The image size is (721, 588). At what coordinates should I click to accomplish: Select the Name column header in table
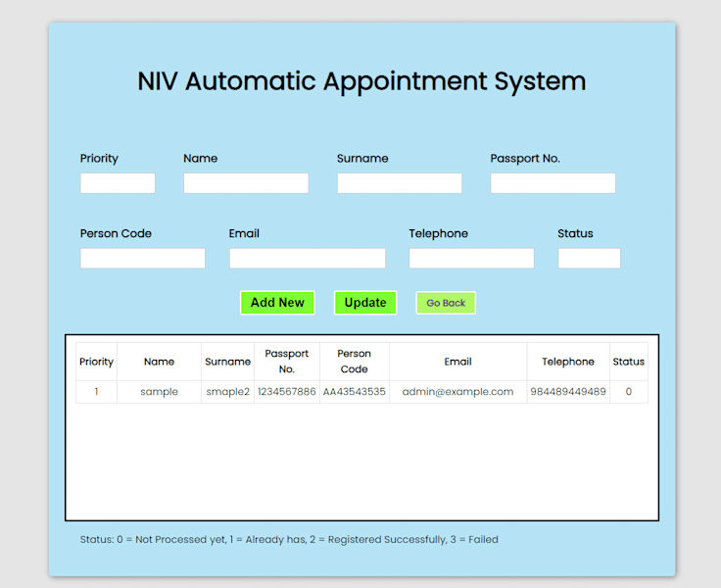159,362
